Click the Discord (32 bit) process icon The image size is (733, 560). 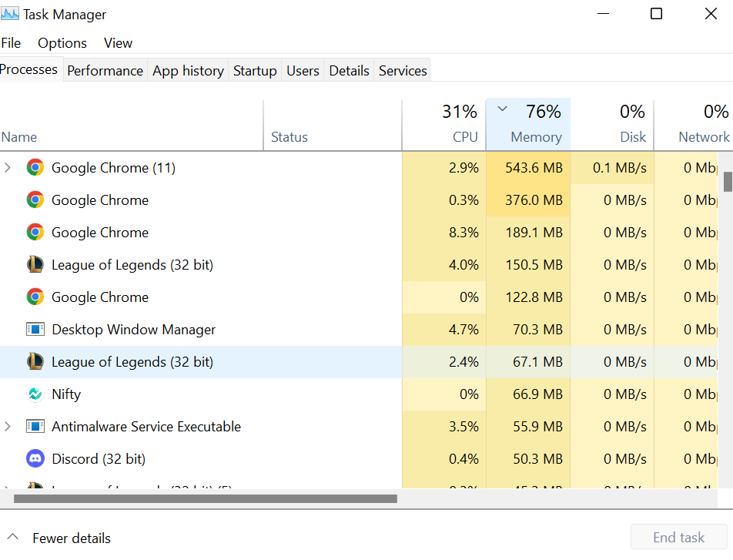[35, 459]
